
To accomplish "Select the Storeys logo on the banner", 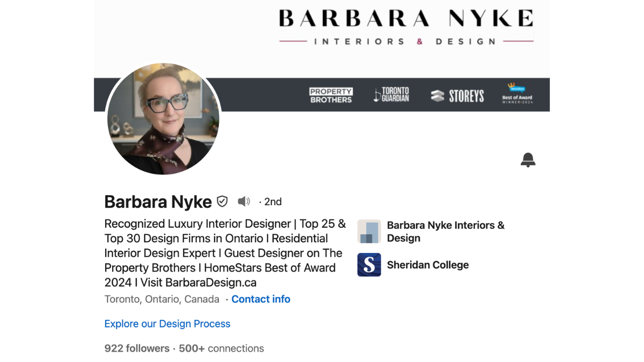I will (457, 96).
